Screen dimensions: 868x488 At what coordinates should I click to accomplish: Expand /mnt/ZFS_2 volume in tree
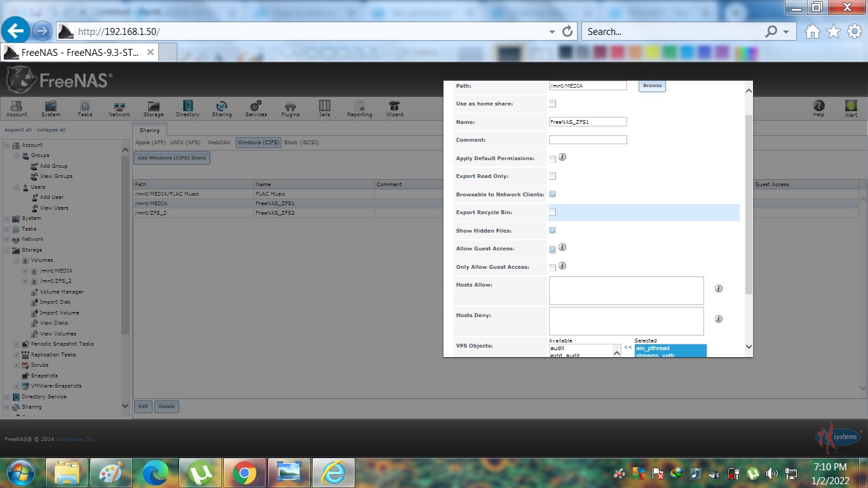pos(25,281)
